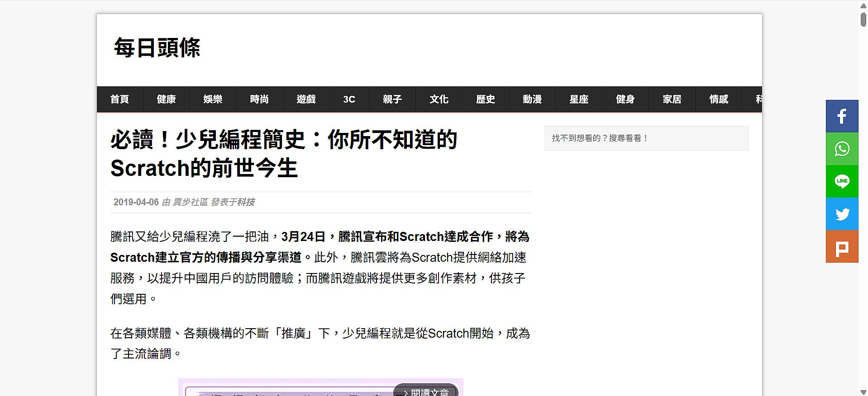Select the 家居 menu item
The image size is (868, 396).
click(672, 99)
